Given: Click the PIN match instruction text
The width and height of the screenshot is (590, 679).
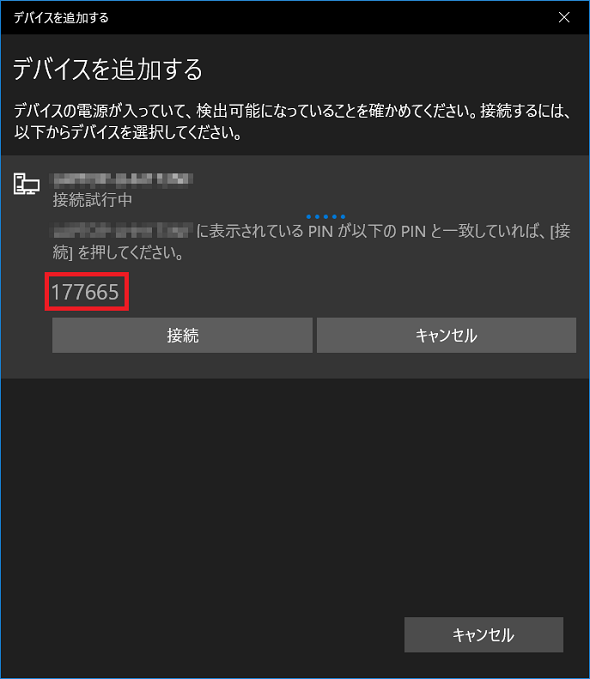Looking at the screenshot, I should 311,241.
